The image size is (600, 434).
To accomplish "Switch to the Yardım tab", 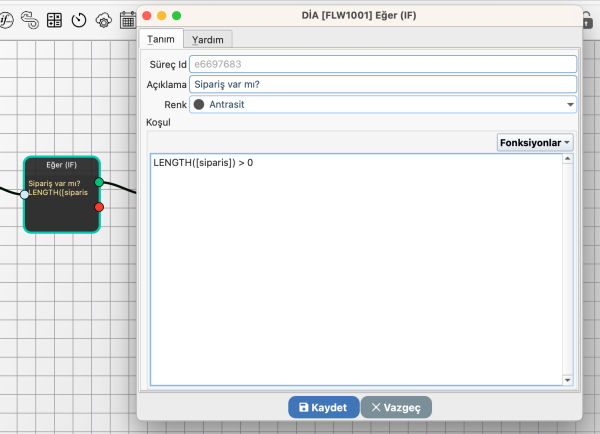I will [208, 39].
